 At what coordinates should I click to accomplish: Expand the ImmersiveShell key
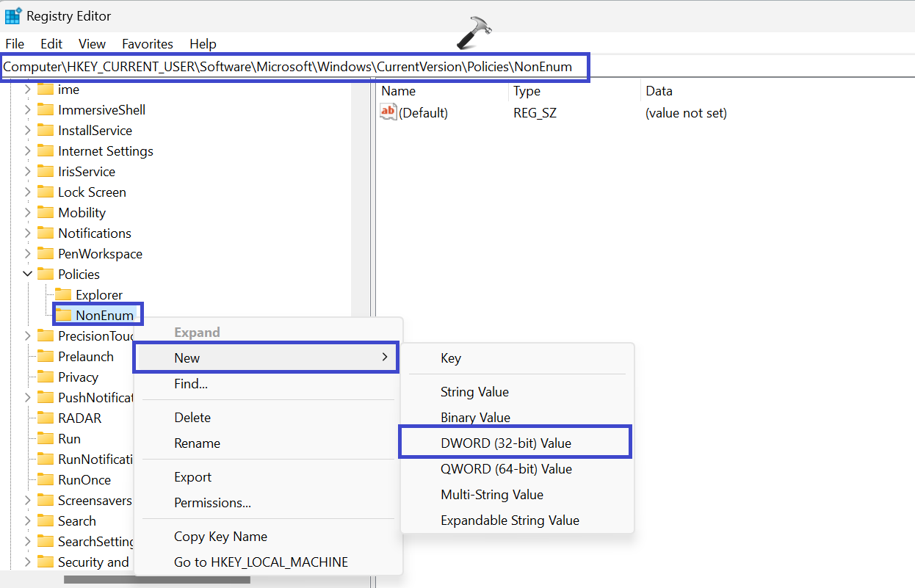pyautogui.click(x=28, y=110)
